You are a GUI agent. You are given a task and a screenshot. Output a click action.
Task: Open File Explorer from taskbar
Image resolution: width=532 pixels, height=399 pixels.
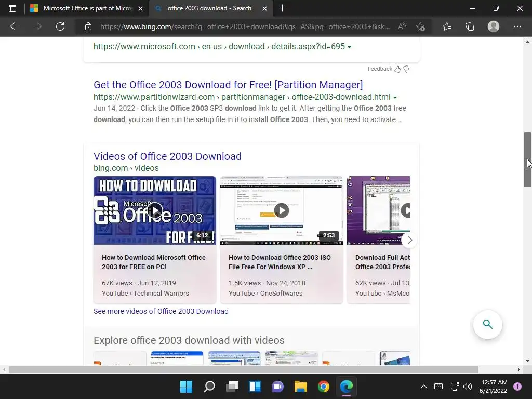click(301, 387)
